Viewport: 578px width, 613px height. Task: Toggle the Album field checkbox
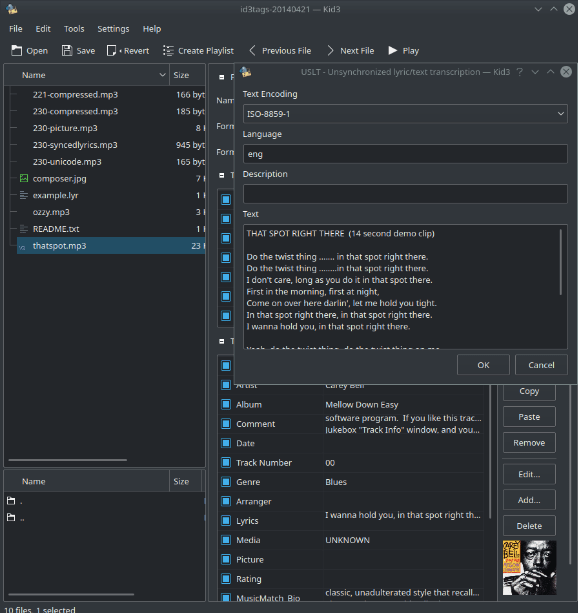[226, 404]
